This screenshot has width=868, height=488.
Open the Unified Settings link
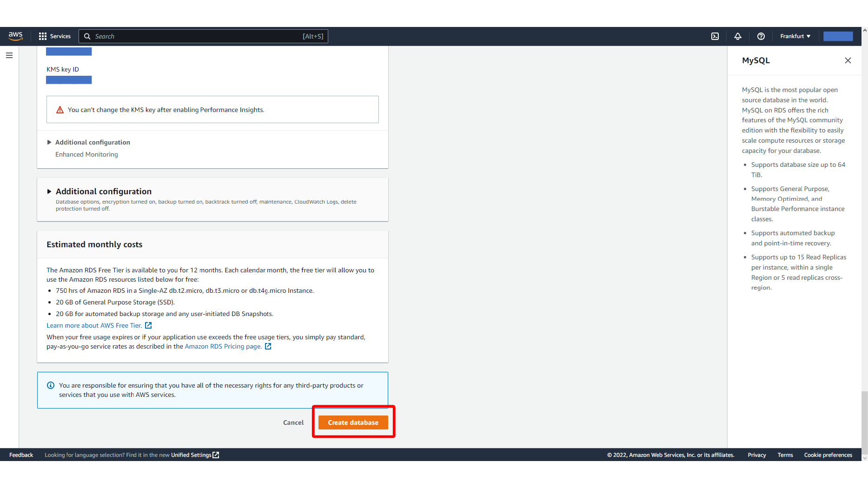click(x=191, y=455)
